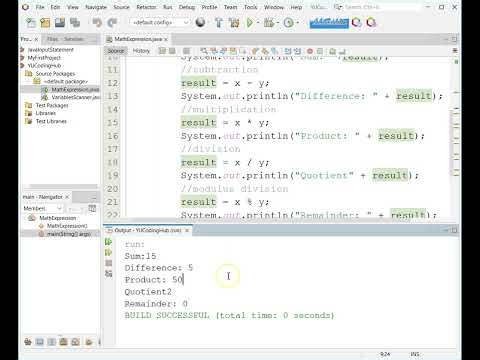
Task: Clean and build project with broom-hammer icon
Action: pos(234,23)
